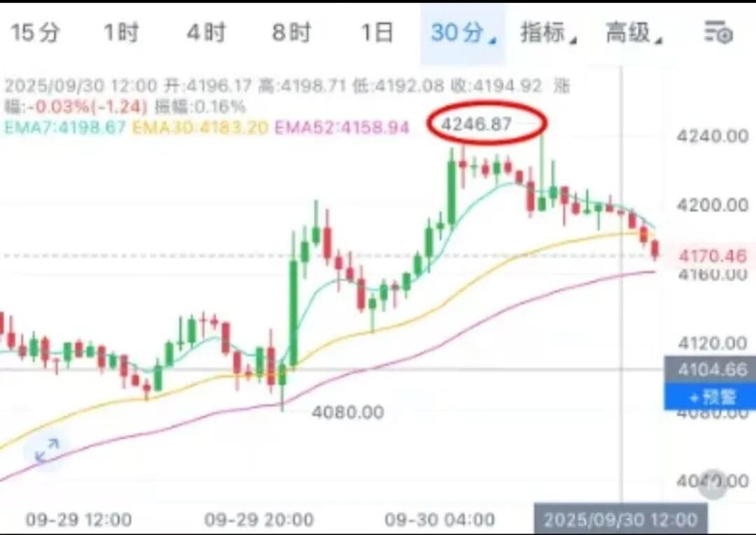Switch to the 1时 timeframe
756x535 pixels.
coord(122,33)
